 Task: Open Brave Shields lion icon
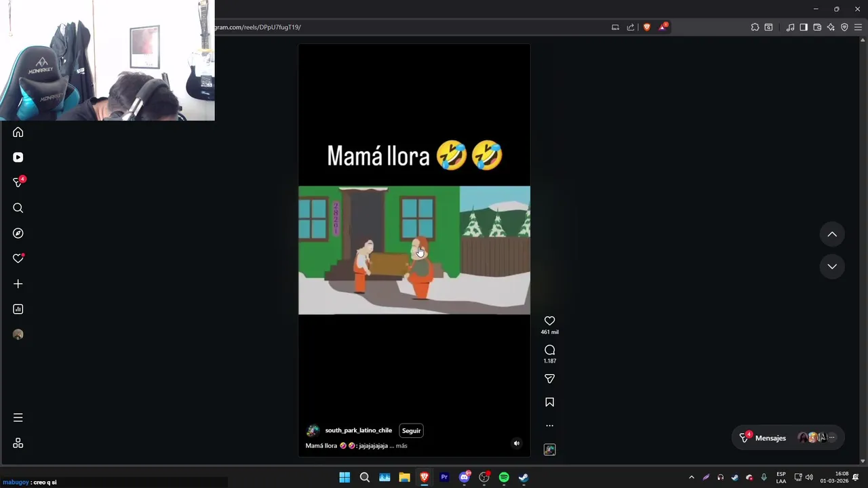coord(647,27)
